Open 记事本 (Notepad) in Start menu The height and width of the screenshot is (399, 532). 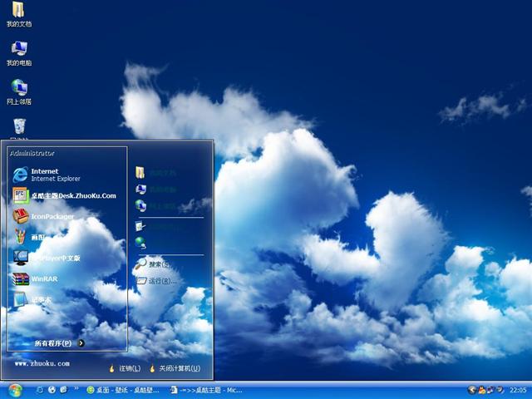[x=42, y=300]
